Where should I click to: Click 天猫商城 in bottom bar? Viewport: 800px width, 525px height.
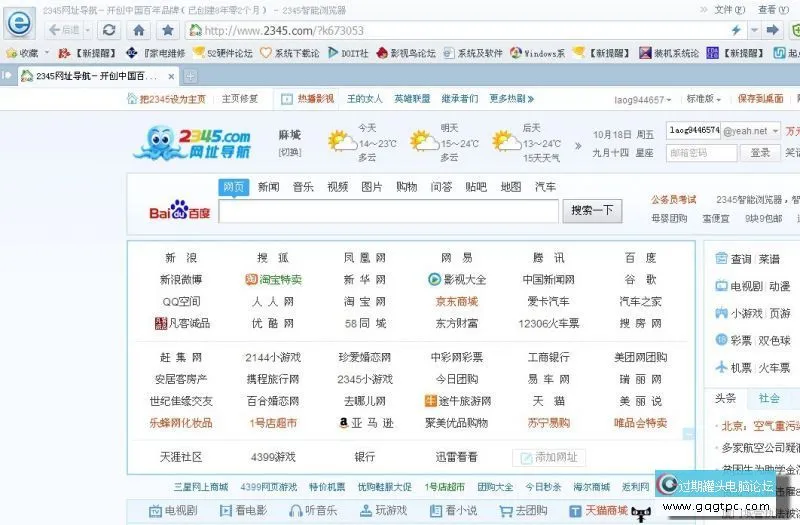598,510
